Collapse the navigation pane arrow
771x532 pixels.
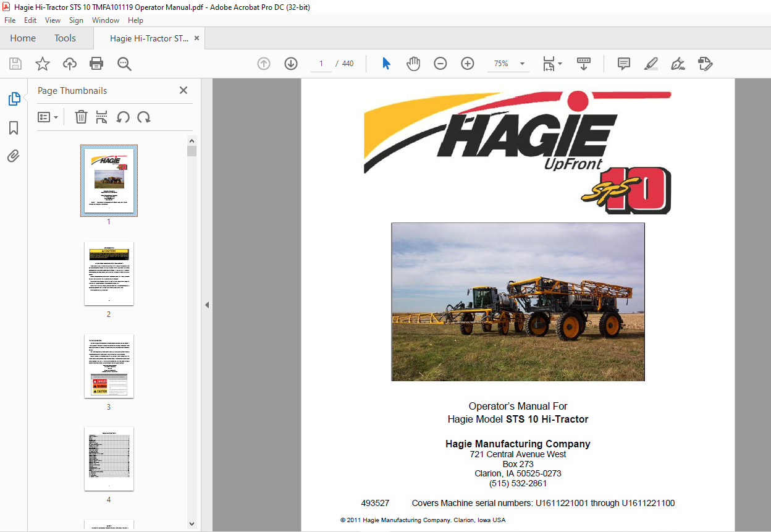[207, 305]
